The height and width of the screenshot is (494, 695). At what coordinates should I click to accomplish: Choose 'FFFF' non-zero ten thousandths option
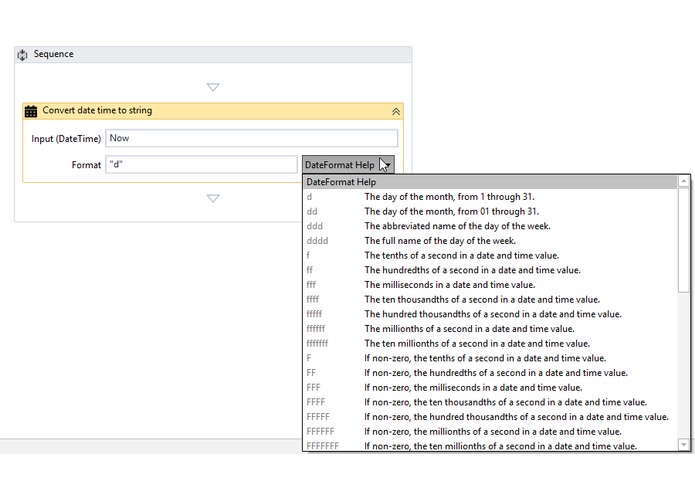click(490, 402)
